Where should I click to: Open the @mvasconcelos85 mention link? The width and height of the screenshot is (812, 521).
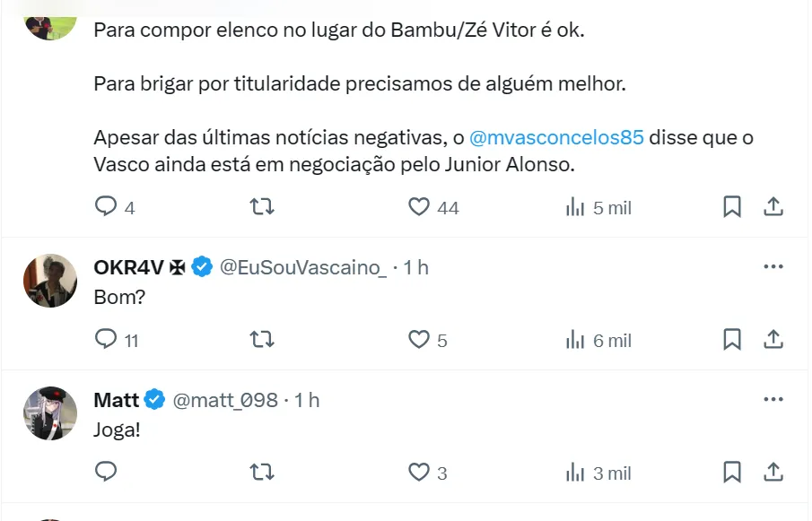(x=556, y=139)
